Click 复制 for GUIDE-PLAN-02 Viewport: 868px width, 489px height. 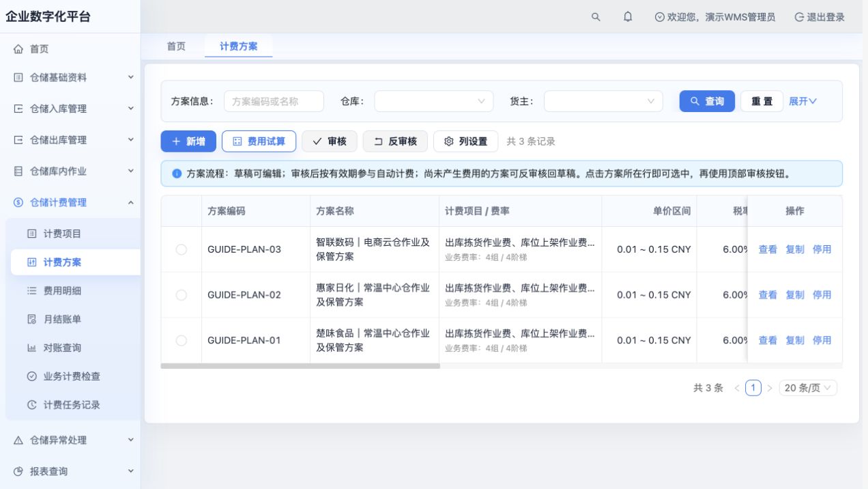click(795, 295)
